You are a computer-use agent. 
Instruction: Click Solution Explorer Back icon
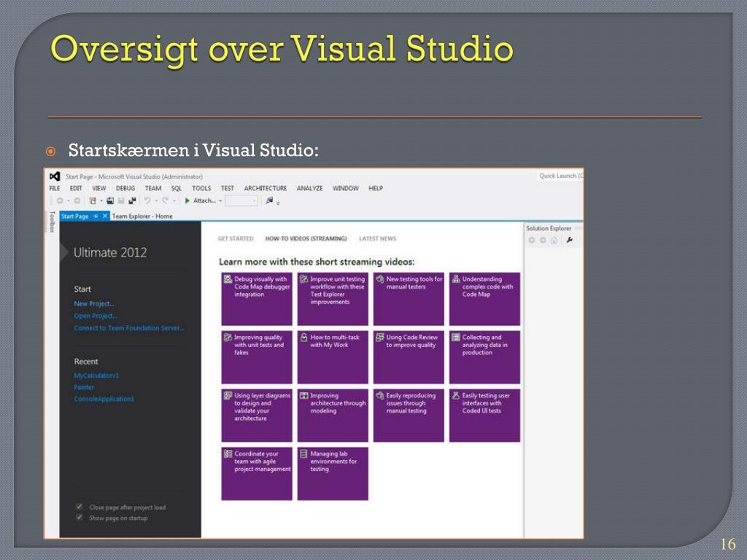532,241
